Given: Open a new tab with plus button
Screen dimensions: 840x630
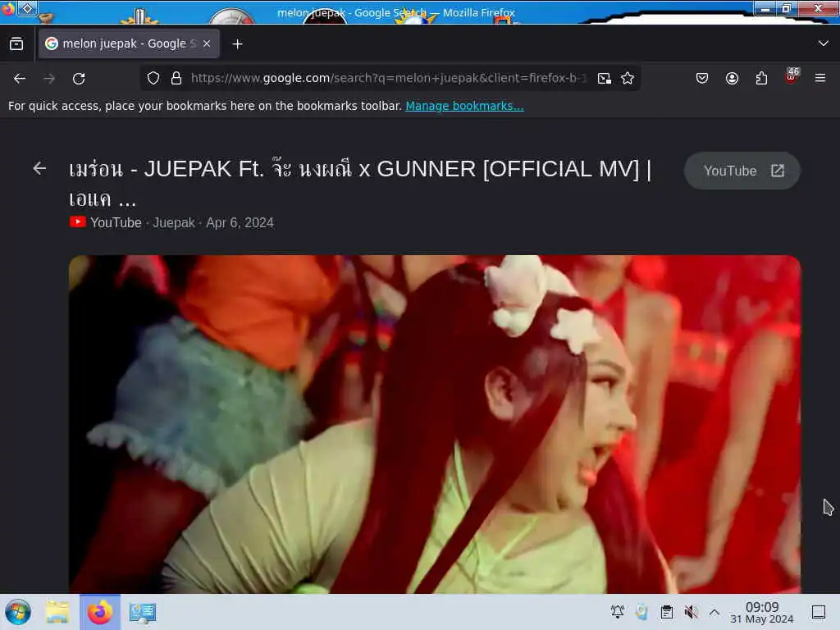Looking at the screenshot, I should click(237, 44).
